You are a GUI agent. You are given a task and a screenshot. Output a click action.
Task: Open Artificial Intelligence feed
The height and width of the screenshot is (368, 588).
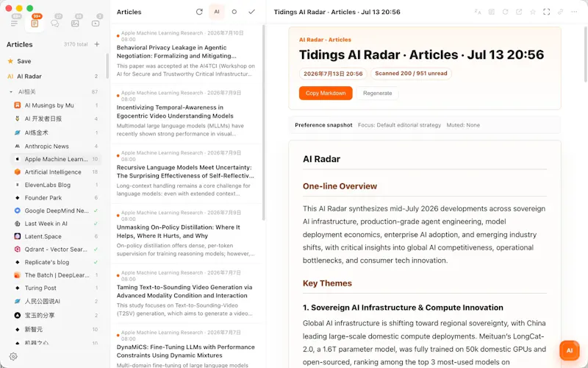point(56,172)
